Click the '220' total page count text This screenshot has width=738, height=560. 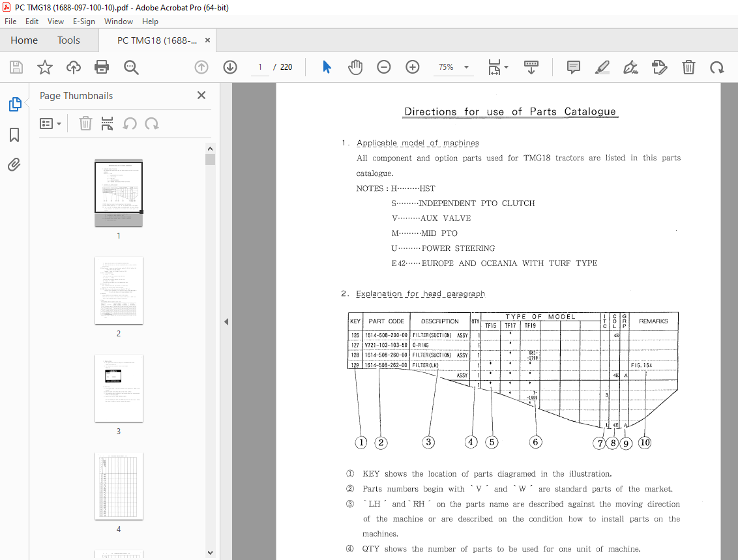tap(286, 67)
